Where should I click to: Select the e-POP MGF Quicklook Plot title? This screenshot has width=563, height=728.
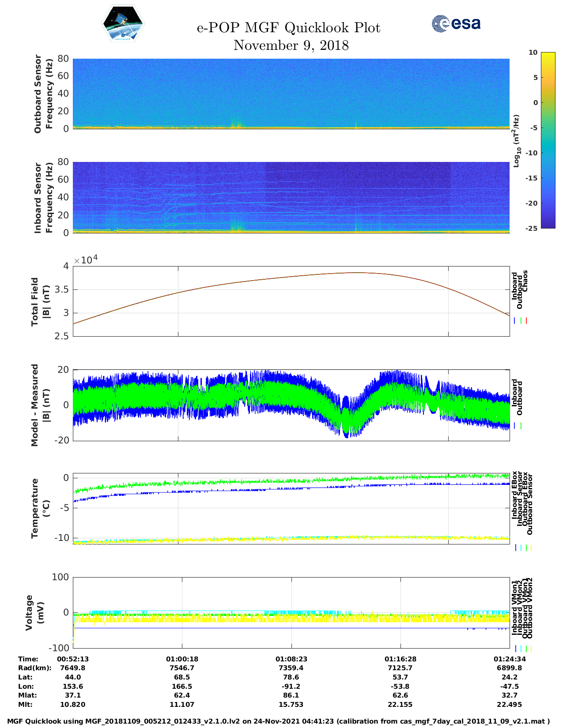(x=288, y=28)
